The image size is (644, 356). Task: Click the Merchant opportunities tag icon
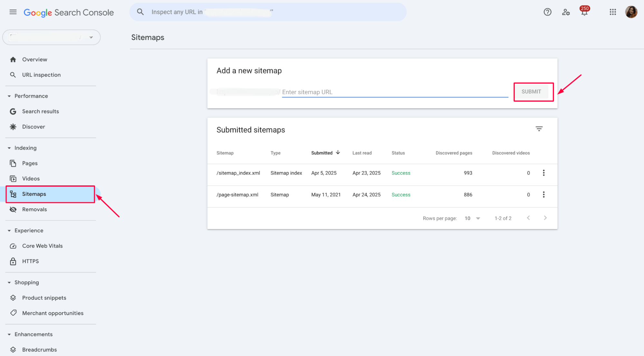click(x=13, y=313)
